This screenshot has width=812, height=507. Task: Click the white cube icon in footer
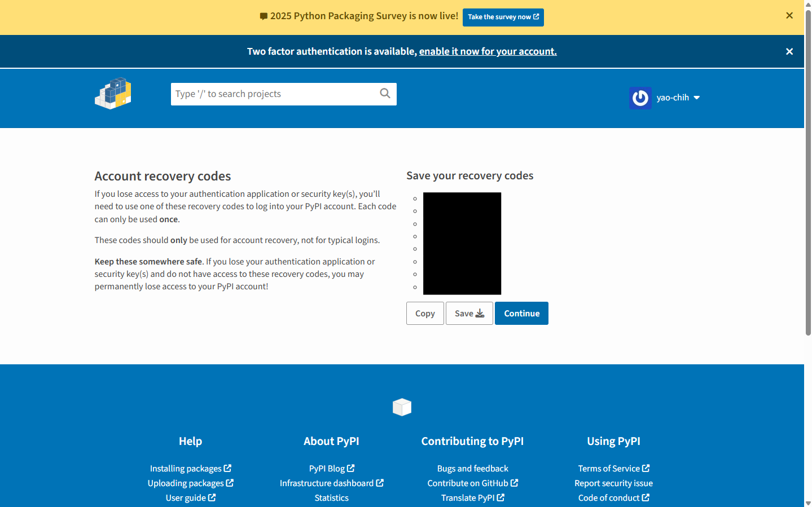(402, 407)
